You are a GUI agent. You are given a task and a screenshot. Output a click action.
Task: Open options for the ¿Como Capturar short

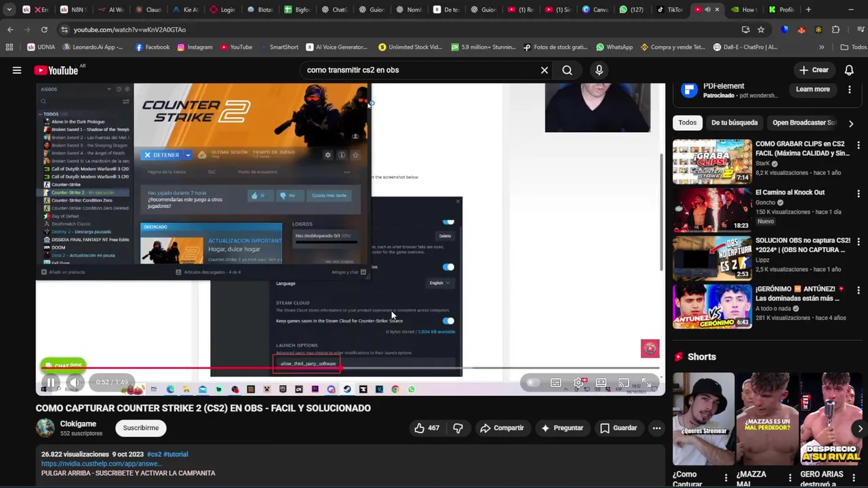pos(726,478)
